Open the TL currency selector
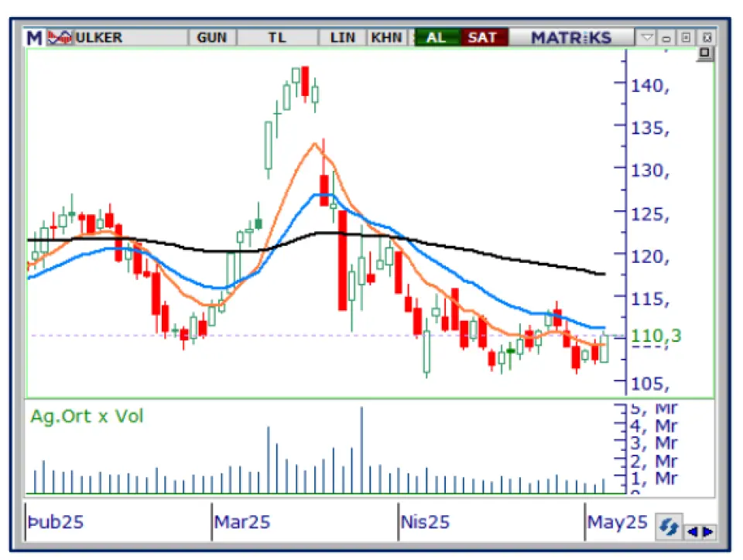The width and height of the screenshot is (743, 560). click(277, 37)
